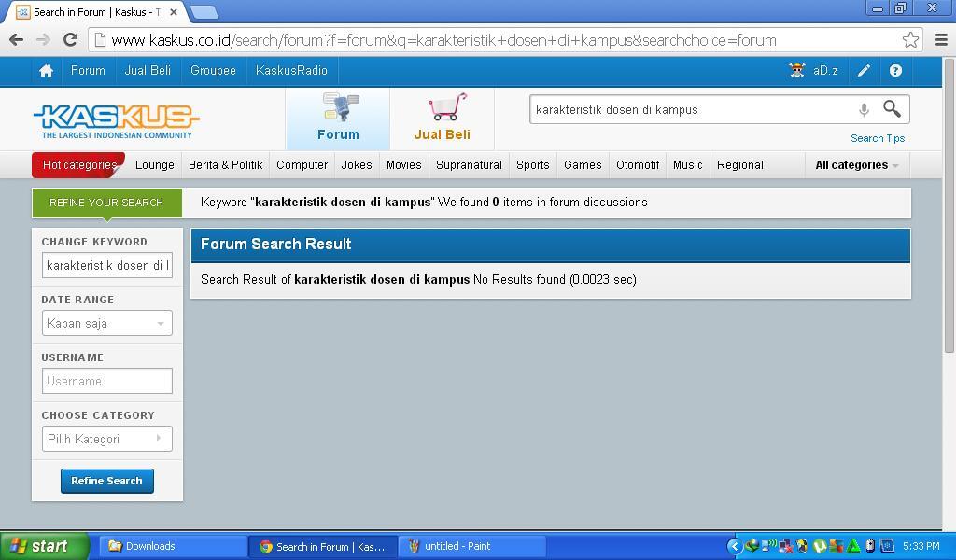Click No Results found text

[x=519, y=280]
